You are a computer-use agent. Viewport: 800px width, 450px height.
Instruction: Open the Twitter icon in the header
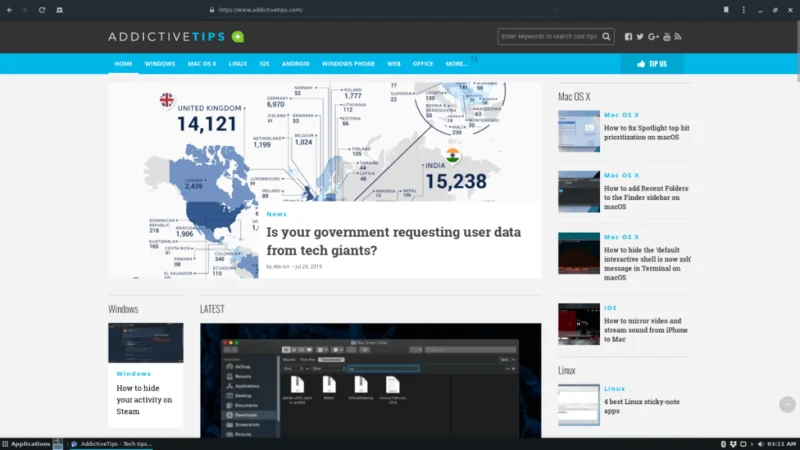[x=640, y=37]
